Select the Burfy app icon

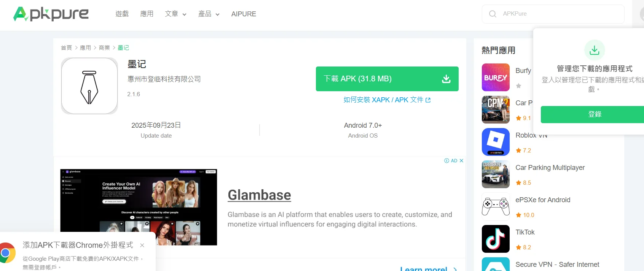click(495, 77)
